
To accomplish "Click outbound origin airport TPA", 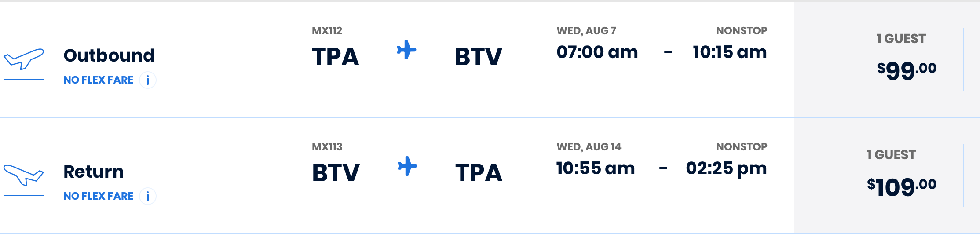I will tap(336, 57).
